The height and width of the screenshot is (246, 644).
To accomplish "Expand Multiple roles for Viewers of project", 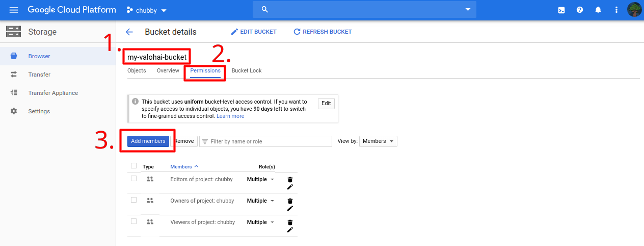I will click(x=261, y=223).
